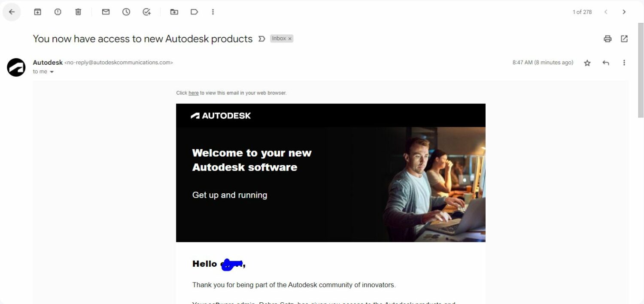Screen dimensions: 644x304
Task: Archive this email
Action: click(x=37, y=12)
